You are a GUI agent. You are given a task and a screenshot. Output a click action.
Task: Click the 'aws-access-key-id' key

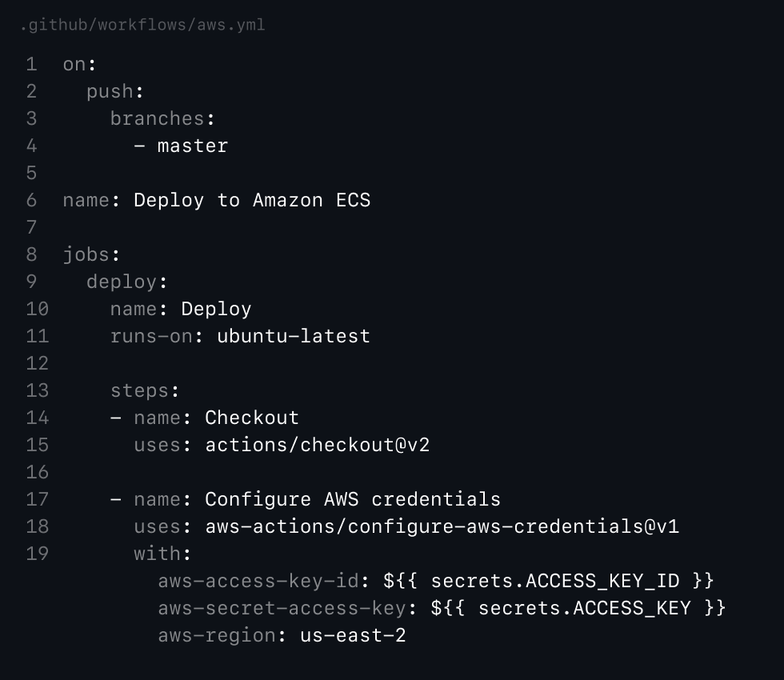258,581
